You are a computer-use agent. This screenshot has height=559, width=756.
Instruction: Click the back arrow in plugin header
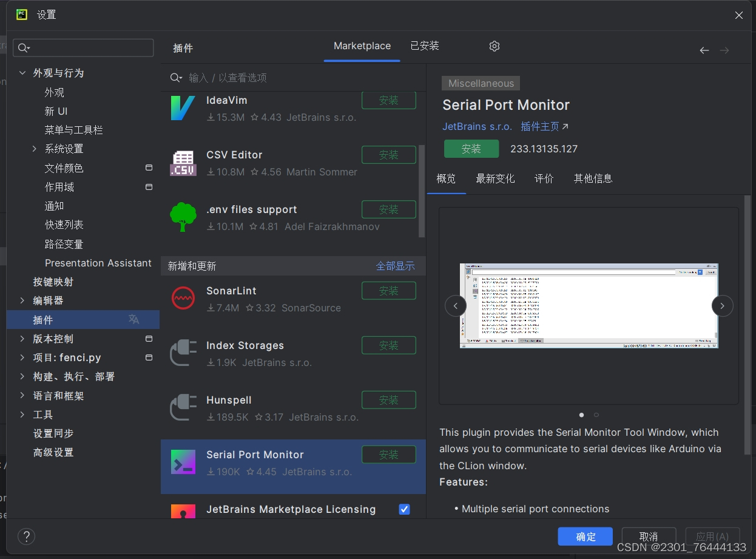pyautogui.click(x=704, y=50)
